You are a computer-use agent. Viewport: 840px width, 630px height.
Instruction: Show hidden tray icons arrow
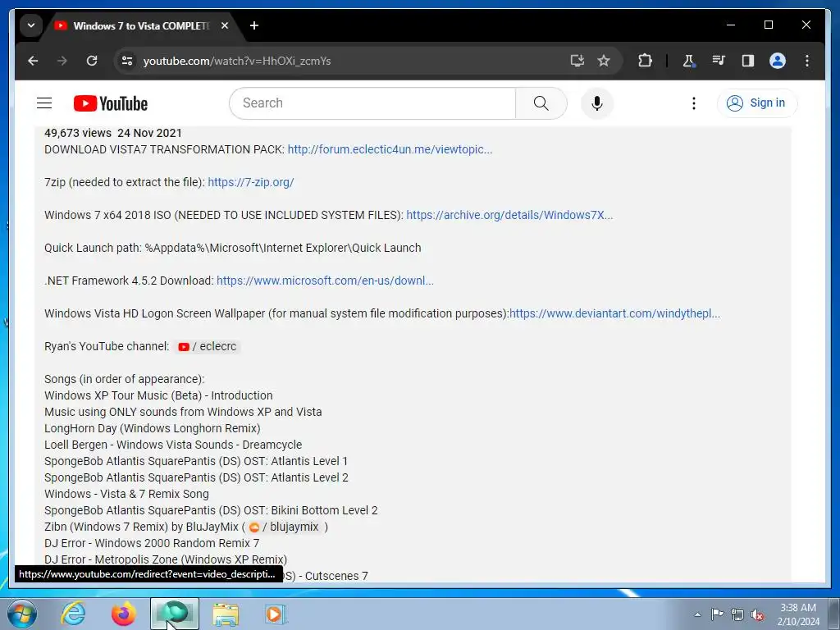(697, 614)
